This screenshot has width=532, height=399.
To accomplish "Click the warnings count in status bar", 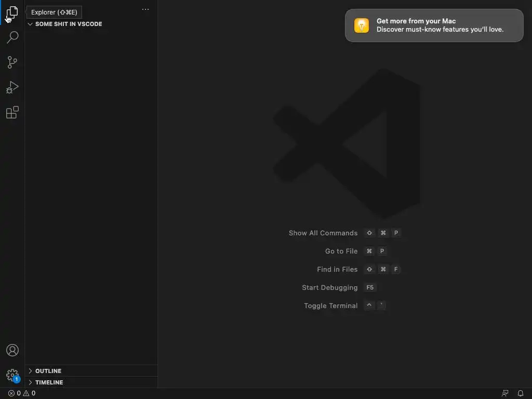I will [x=29, y=393].
